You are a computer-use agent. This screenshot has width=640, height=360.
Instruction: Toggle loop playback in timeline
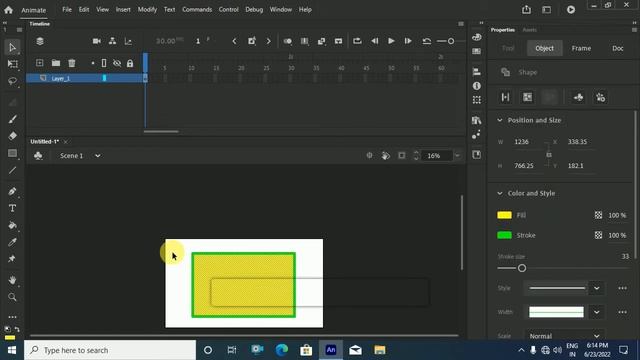357,41
